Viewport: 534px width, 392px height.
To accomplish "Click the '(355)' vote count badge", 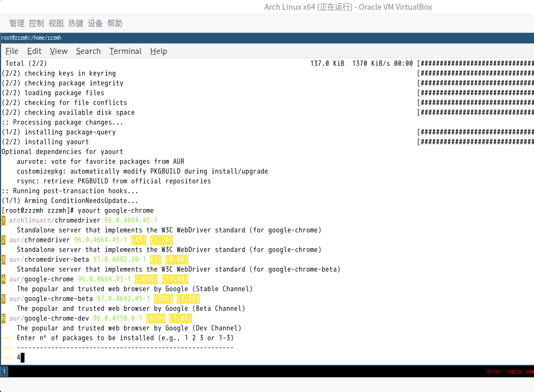I will point(163,299).
